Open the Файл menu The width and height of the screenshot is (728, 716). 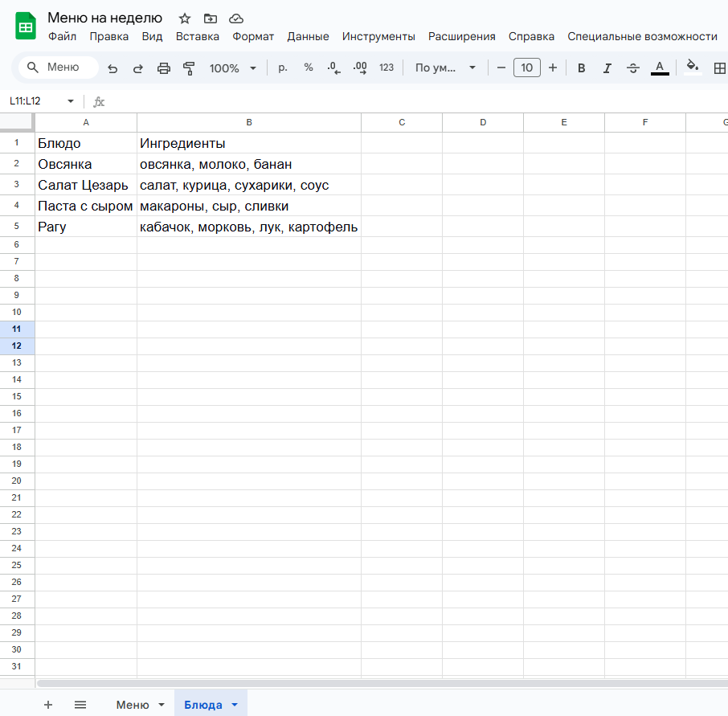62,36
